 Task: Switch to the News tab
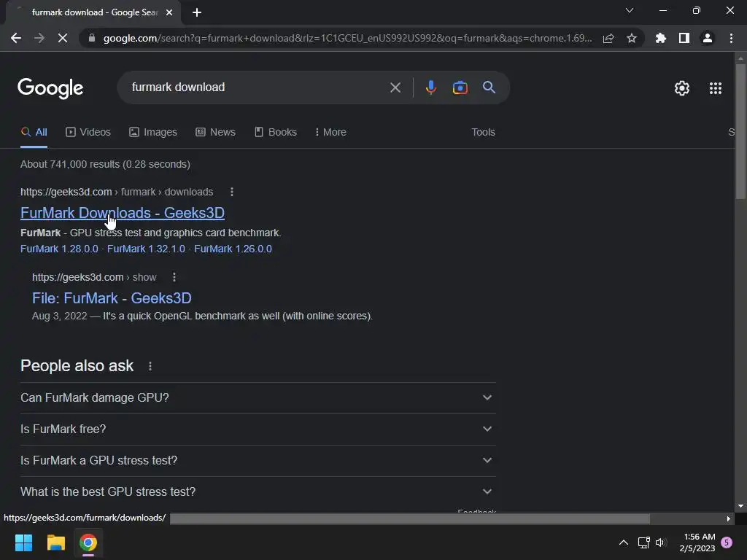[215, 133]
